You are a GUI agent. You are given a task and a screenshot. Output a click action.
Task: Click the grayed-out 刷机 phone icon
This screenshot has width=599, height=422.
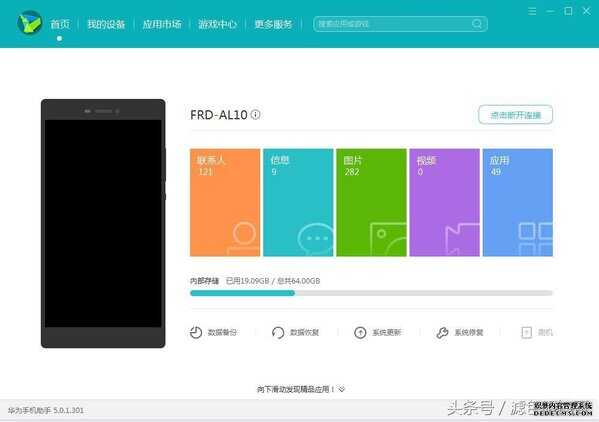click(526, 333)
